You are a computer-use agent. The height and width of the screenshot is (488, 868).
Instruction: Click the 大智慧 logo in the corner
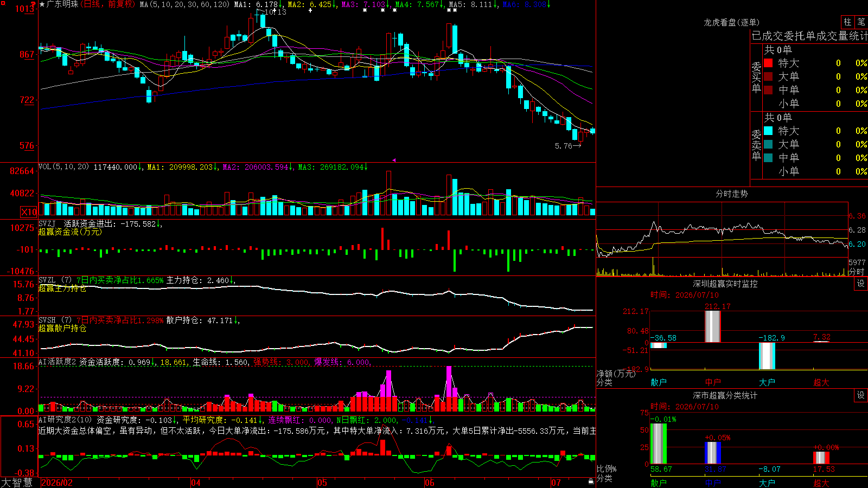(x=17, y=483)
